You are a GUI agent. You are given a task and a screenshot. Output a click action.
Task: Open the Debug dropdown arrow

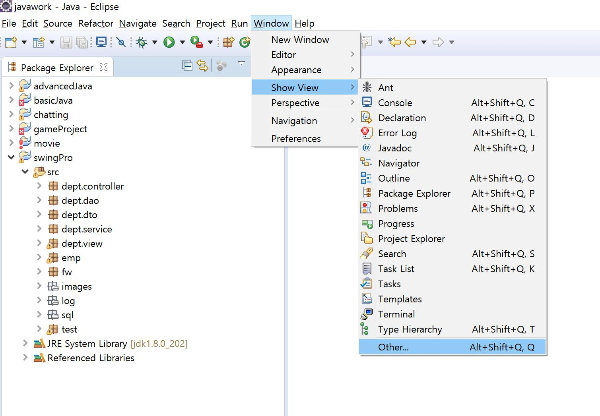(x=155, y=42)
